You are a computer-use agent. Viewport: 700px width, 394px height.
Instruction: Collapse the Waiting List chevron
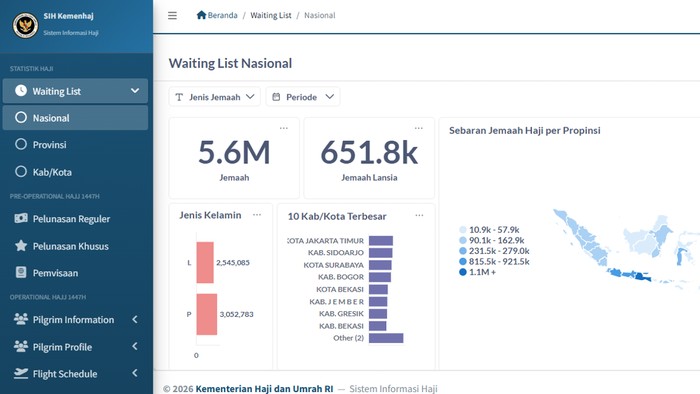click(135, 91)
